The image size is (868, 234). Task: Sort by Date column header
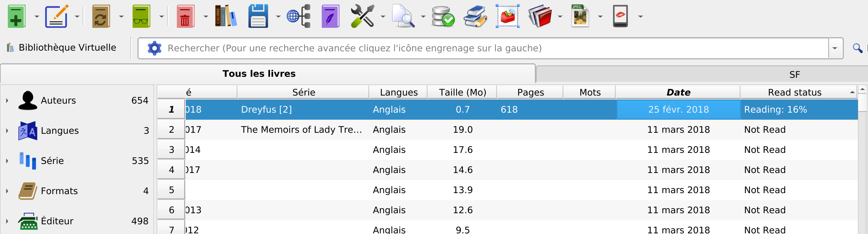coord(678,92)
